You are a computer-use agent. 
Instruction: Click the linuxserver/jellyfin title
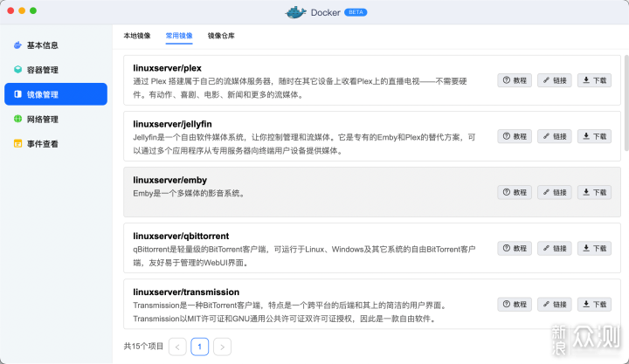coord(172,124)
